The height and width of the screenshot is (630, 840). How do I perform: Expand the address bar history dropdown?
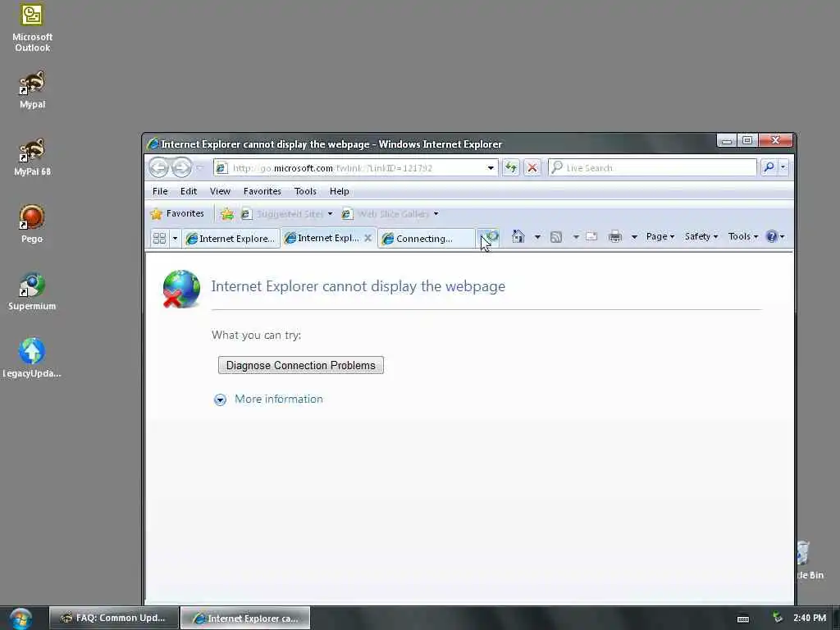point(491,167)
